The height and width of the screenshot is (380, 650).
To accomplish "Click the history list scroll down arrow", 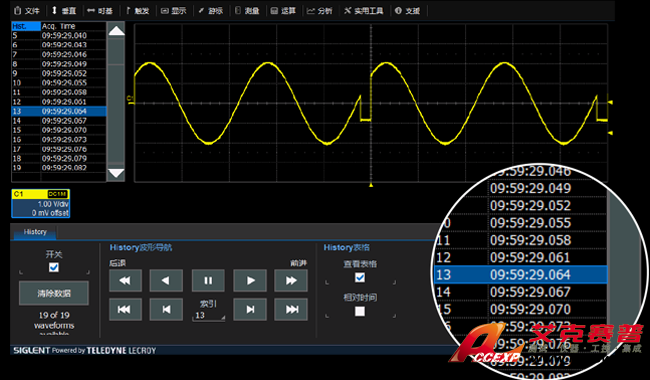I will (x=116, y=173).
